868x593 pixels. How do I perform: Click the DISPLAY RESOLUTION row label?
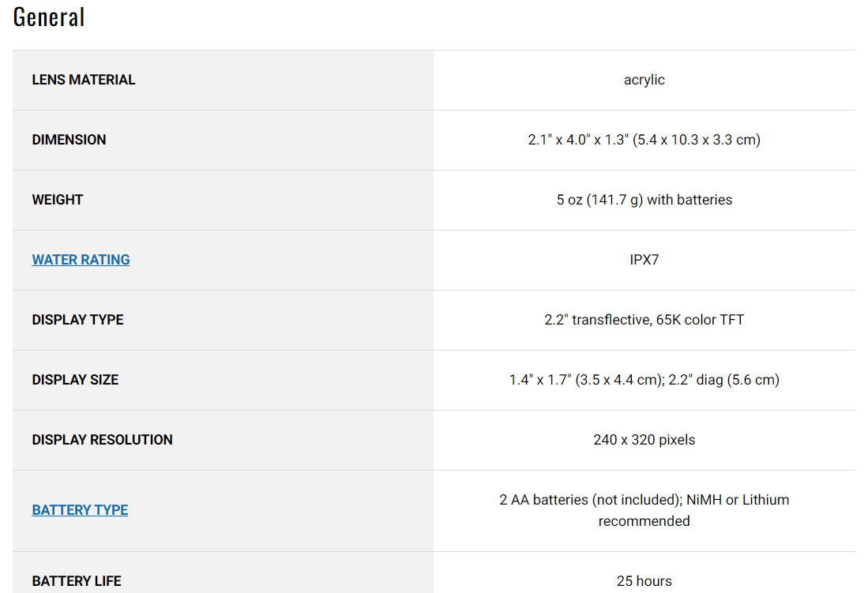(x=102, y=440)
